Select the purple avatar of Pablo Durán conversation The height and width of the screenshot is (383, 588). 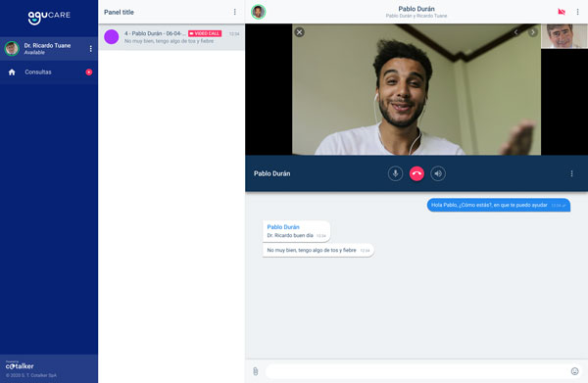point(112,36)
